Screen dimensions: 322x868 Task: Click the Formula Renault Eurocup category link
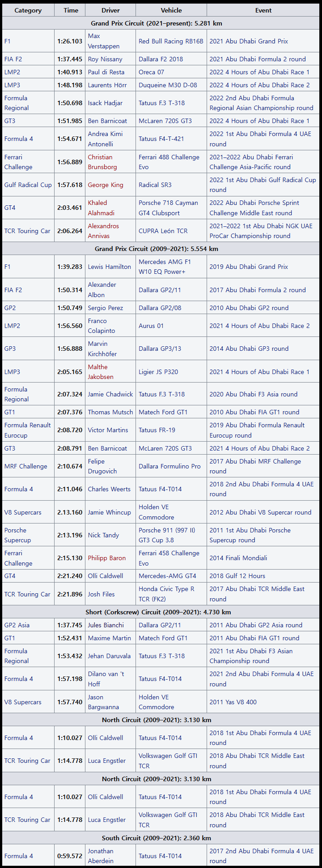(x=28, y=430)
